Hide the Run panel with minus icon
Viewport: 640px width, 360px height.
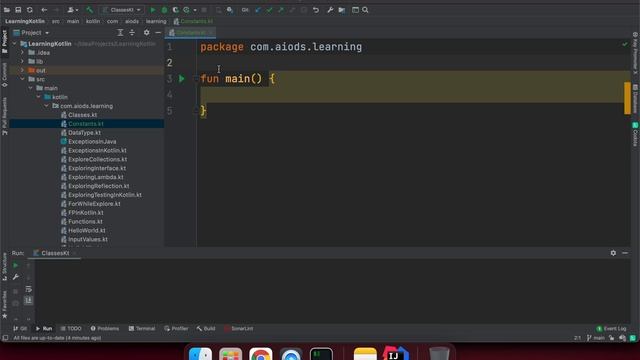625,253
